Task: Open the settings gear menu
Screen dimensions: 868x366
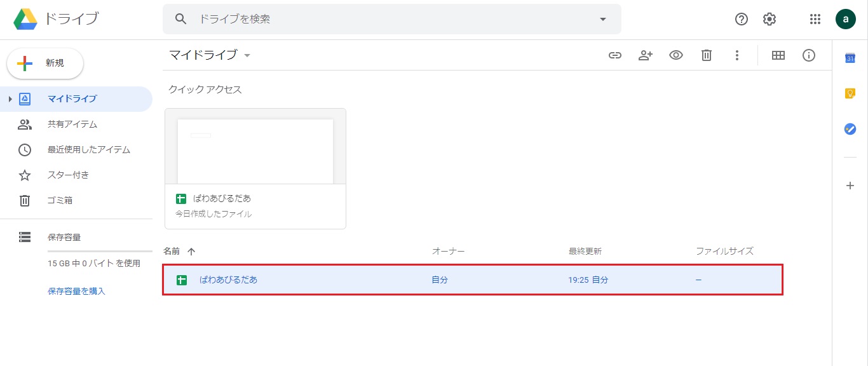Action: click(x=770, y=19)
